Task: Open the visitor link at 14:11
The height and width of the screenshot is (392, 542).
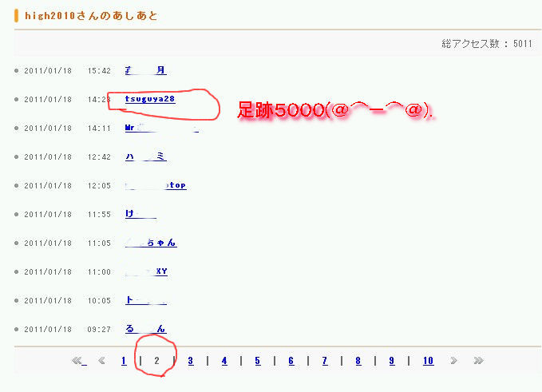Action: 152,128
